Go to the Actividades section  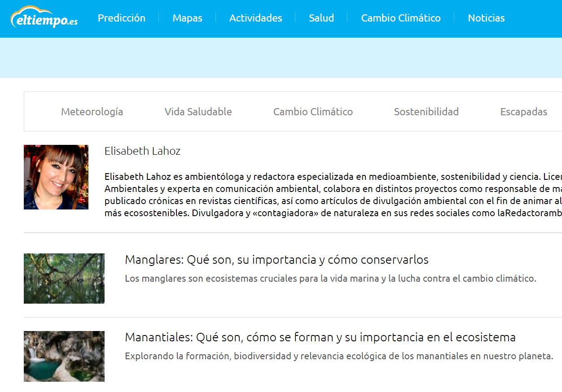[x=255, y=18]
